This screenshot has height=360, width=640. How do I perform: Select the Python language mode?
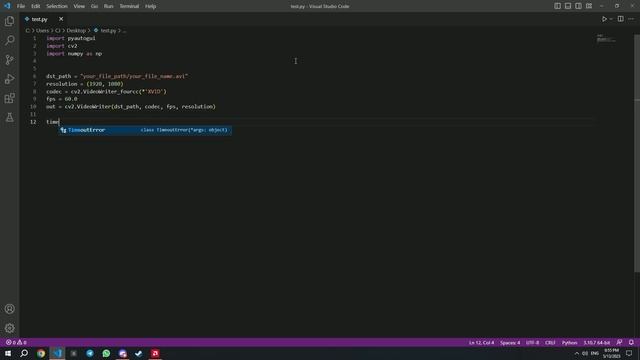(x=569, y=342)
